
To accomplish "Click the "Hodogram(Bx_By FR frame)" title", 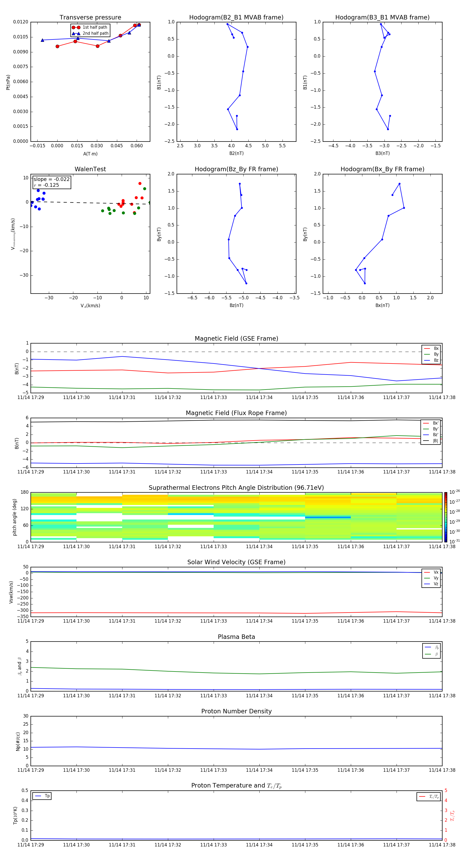I will pyautogui.click(x=382, y=169).
